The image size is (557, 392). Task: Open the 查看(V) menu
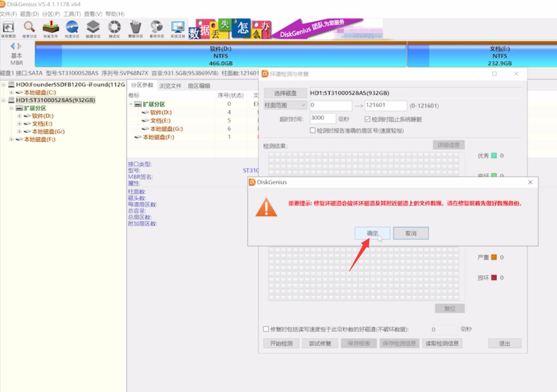click(x=93, y=14)
